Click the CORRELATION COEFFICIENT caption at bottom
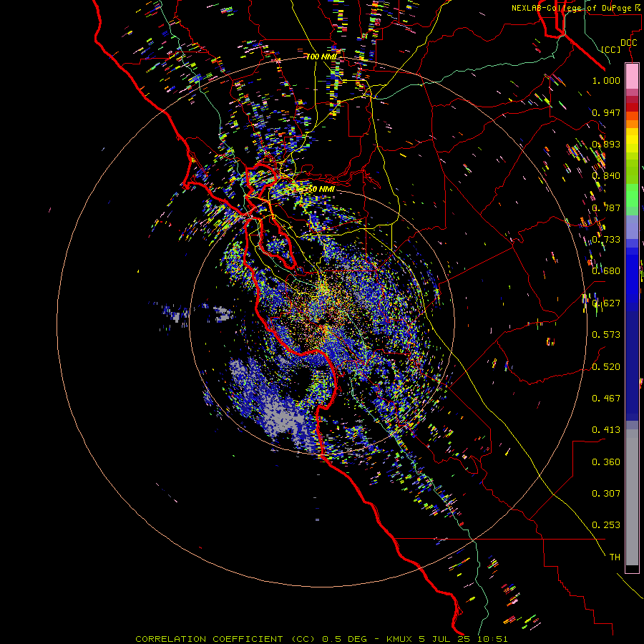 (321, 639)
